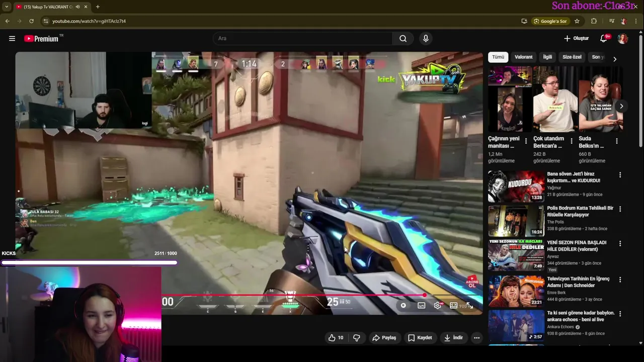Focus the Ara search field

tap(303, 38)
